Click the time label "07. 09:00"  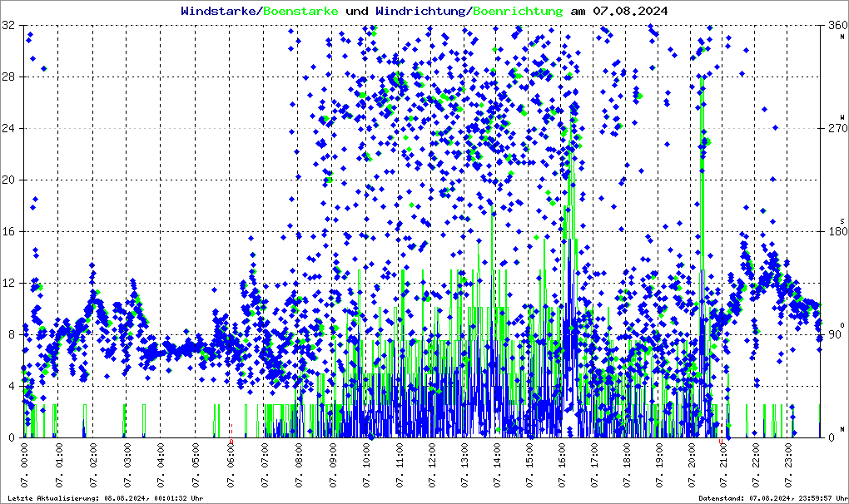click(x=332, y=465)
